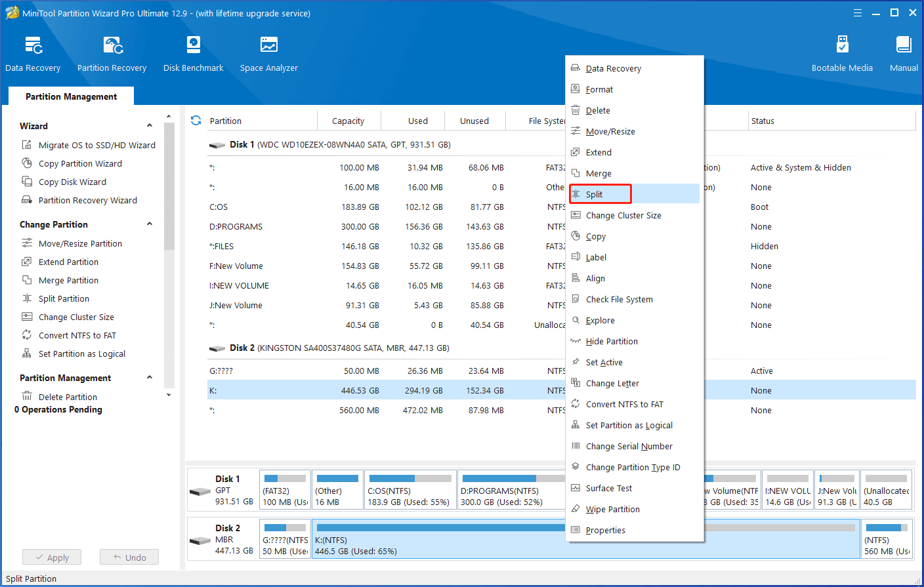Collapse the Wizard section
924x587 pixels.
pyautogui.click(x=150, y=125)
